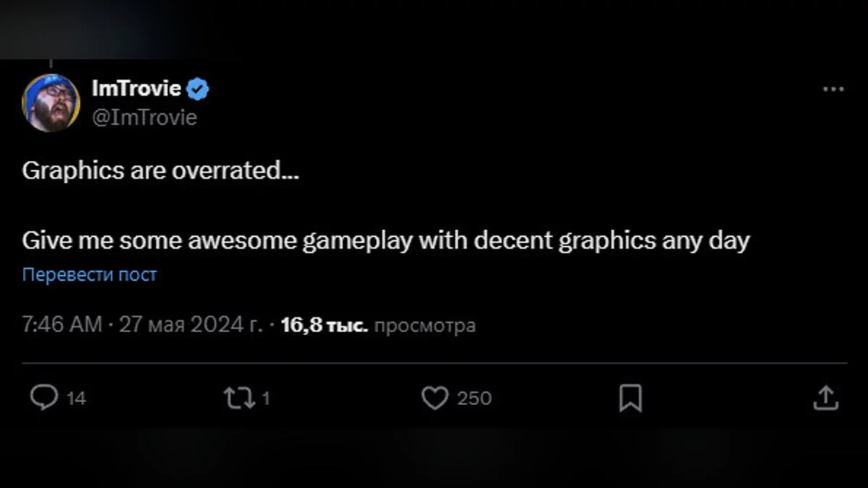The image size is (868, 488).
Task: Click the "Graphics are overrated..." text line
Action: click(x=161, y=171)
